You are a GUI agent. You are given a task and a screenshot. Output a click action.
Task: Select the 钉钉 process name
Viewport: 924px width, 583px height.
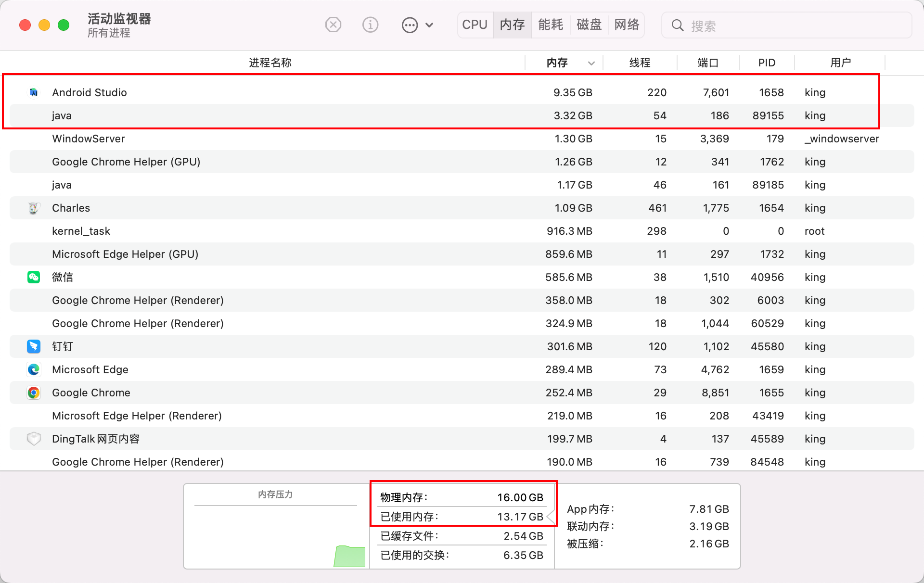(63, 346)
